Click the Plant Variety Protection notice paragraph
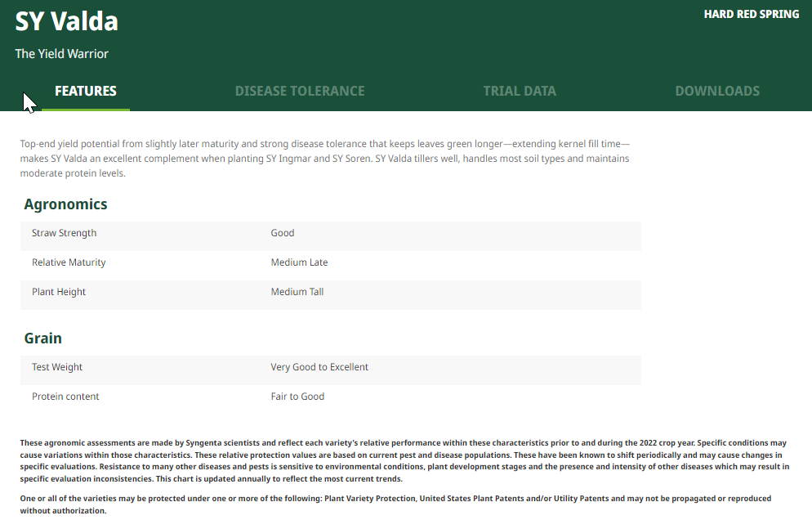The width and height of the screenshot is (812, 520). (x=395, y=504)
